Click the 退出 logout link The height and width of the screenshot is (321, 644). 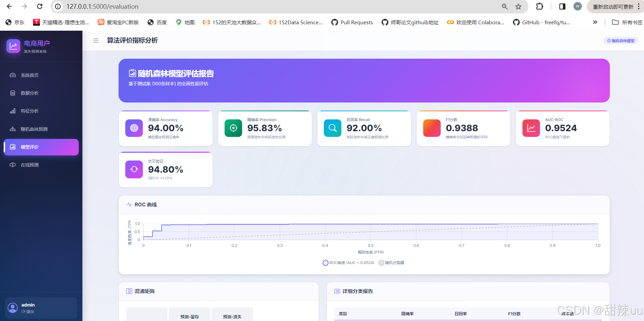pyautogui.click(x=28, y=312)
